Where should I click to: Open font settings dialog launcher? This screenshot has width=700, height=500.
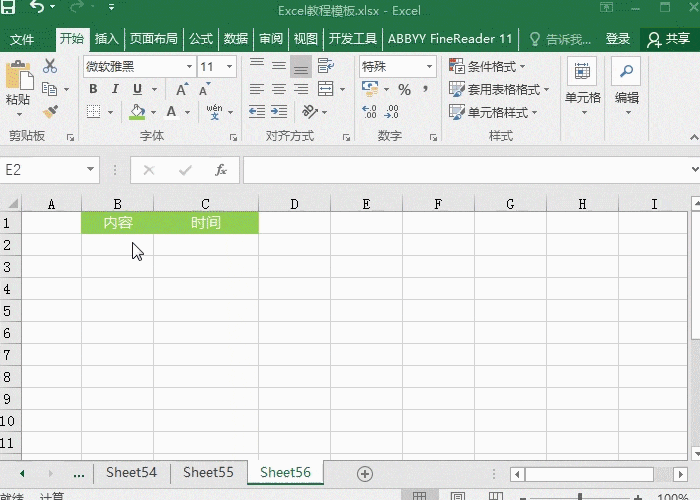[x=233, y=138]
